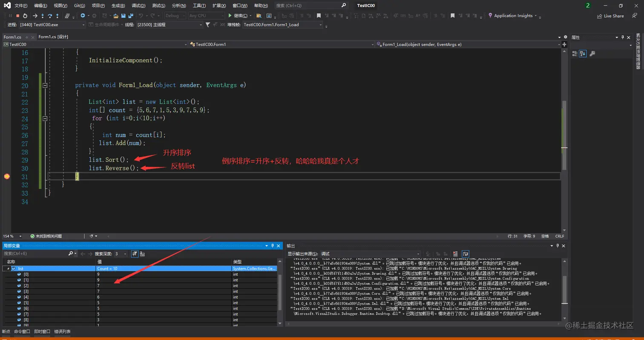Click the green Continue play button
Image resolution: width=644 pixels, height=340 pixels.
click(230, 16)
